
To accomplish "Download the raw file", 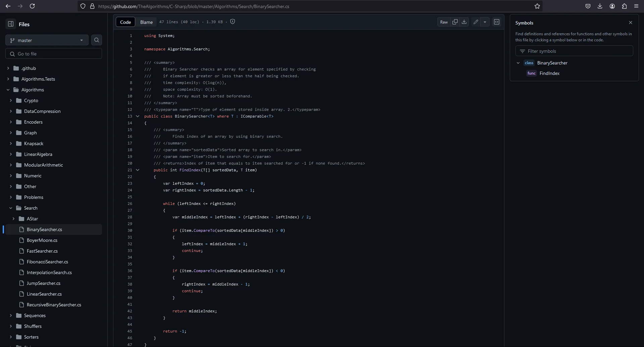I will [x=464, y=22].
